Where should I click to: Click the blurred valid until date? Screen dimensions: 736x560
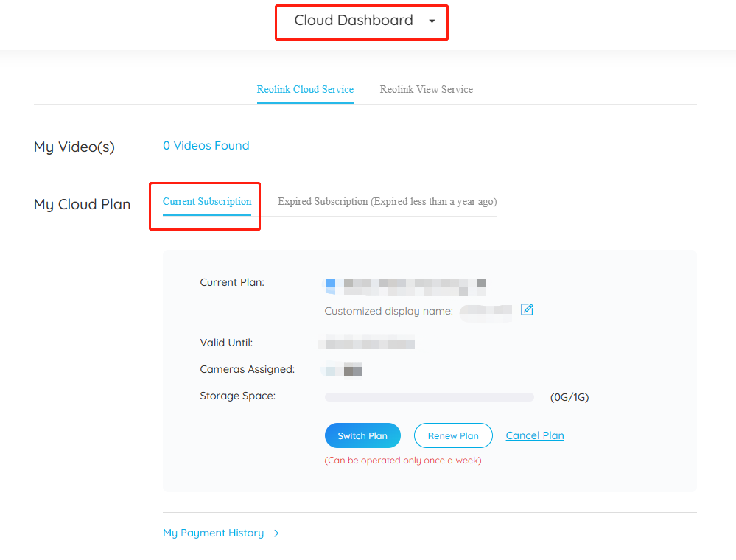[366, 342]
